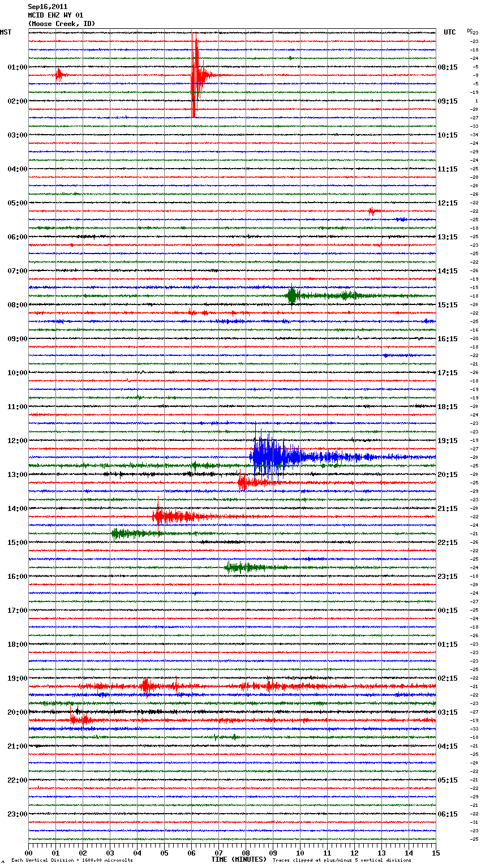Select minute tick label 12 on bottom axis
Screen dimensions: 481x868
[x=354, y=853]
